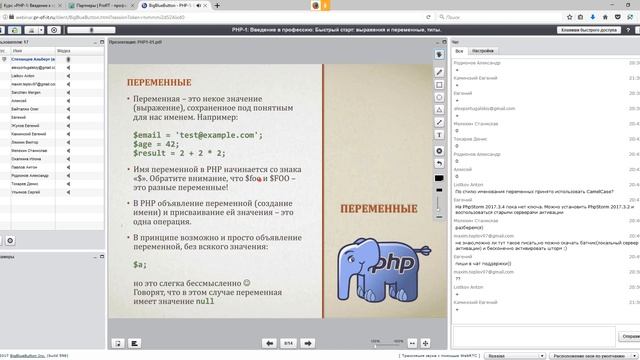
Task: Open the Shortcut Keys button
Action: click(x=589, y=30)
